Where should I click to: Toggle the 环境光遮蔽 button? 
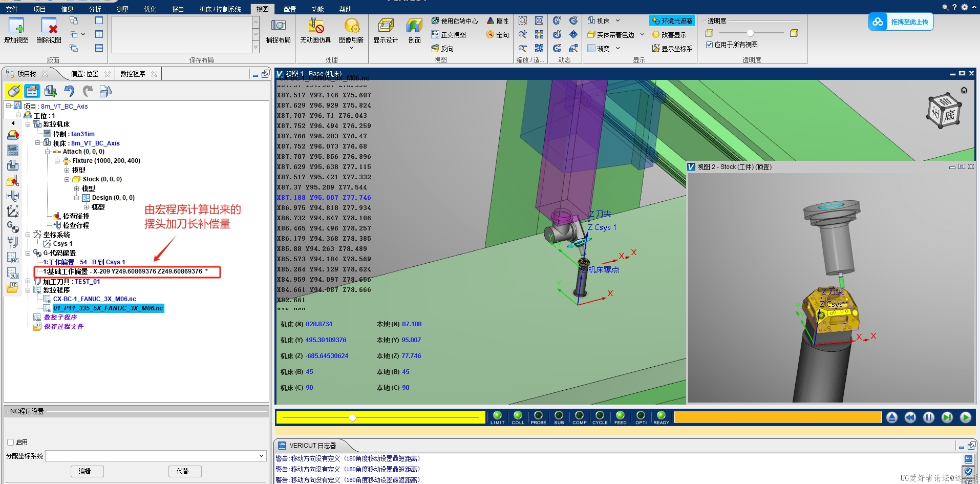click(x=672, y=21)
